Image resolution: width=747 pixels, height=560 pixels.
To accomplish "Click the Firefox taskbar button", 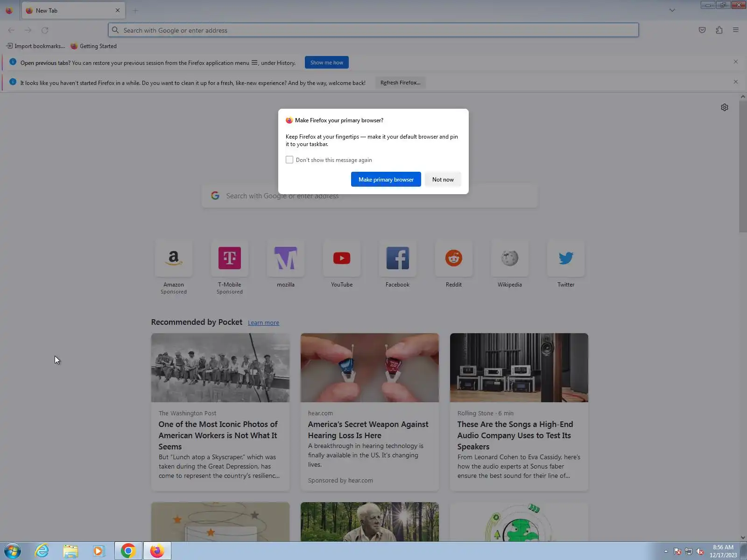I will tap(157, 551).
